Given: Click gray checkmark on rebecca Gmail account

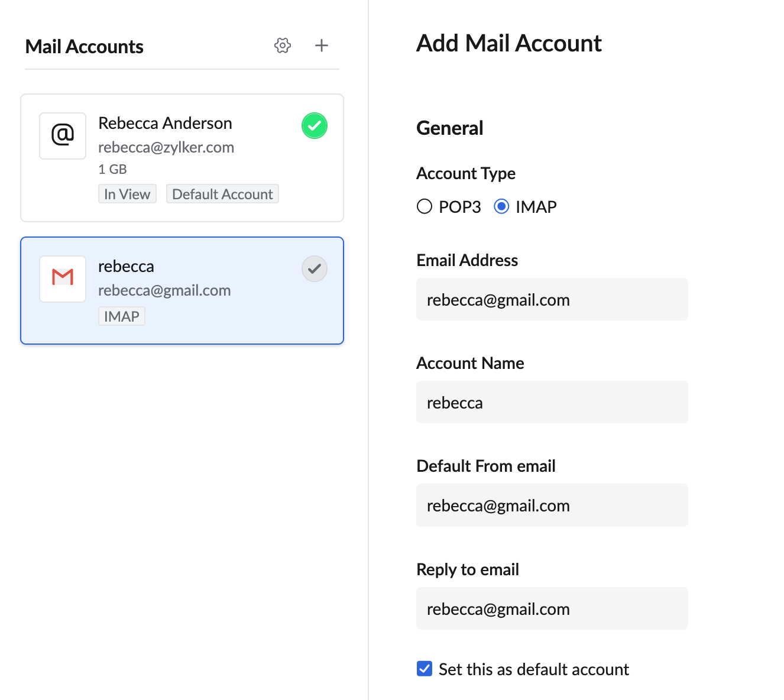Looking at the screenshot, I should coord(315,269).
